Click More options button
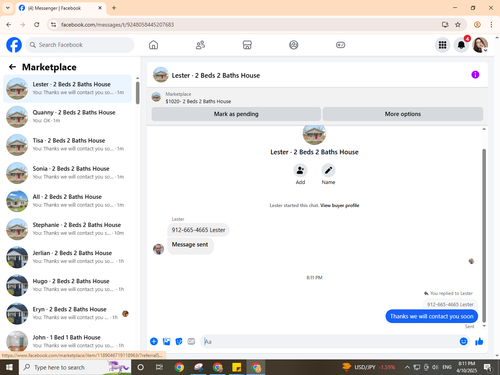500x375 pixels. [403, 114]
